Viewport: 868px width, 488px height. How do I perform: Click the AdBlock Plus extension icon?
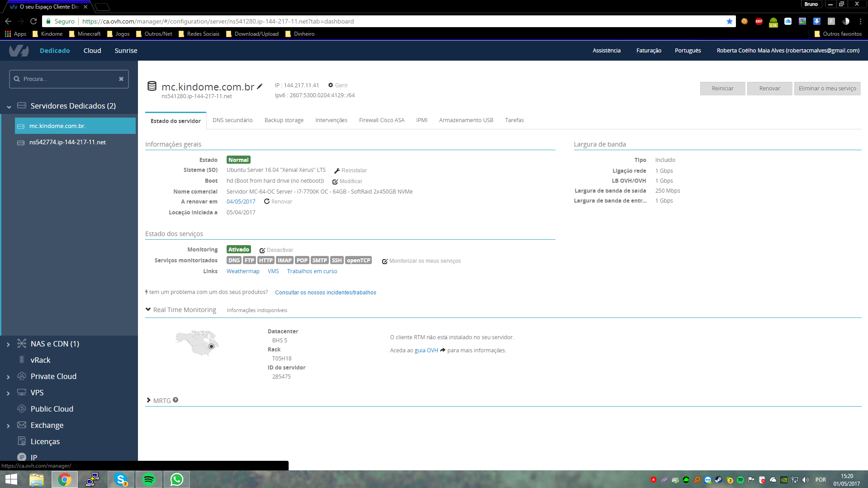pos(759,21)
